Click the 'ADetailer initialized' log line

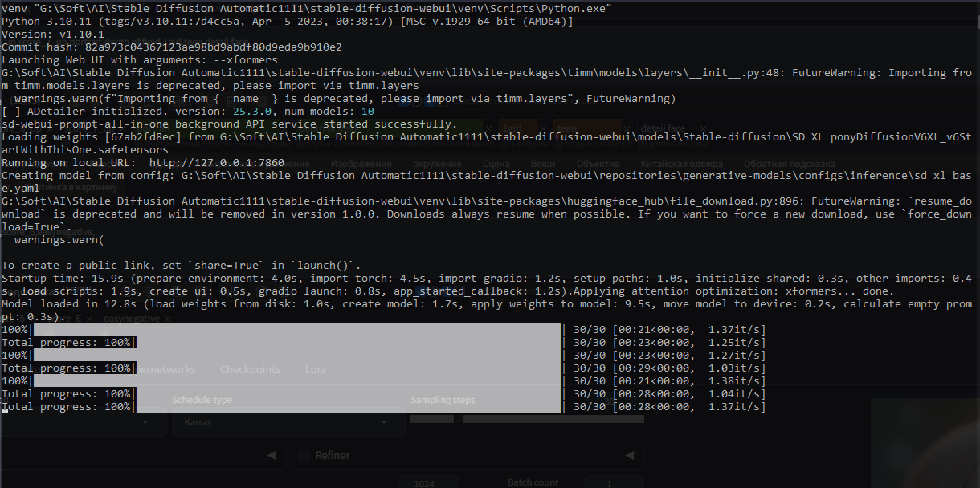(188, 112)
